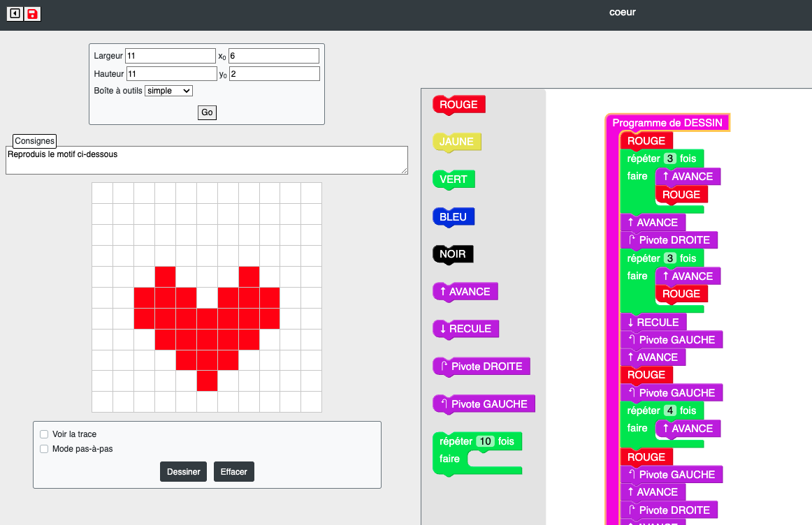812x525 pixels.
Task: Pick the Pivote DROITE toolbox block
Action: (481, 367)
